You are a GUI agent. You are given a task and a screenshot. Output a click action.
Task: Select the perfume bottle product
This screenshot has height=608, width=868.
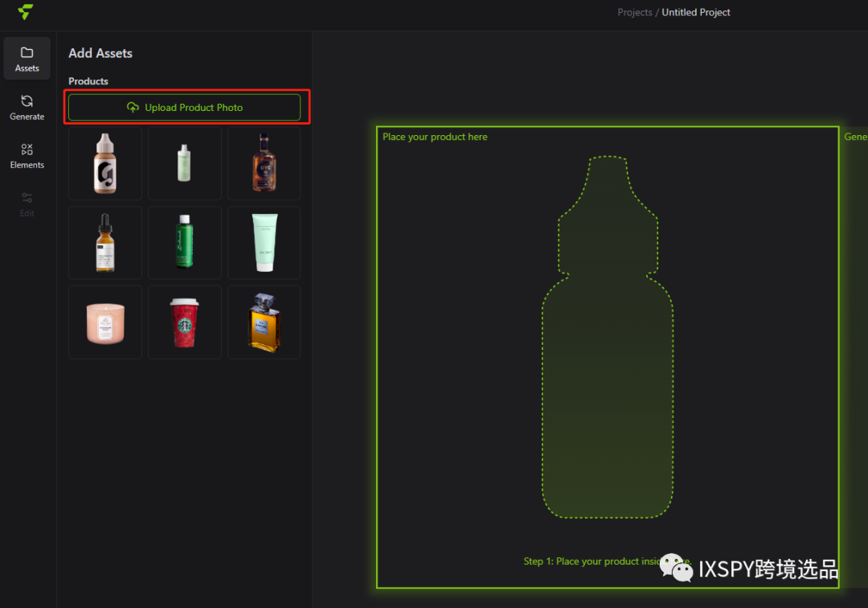click(264, 322)
